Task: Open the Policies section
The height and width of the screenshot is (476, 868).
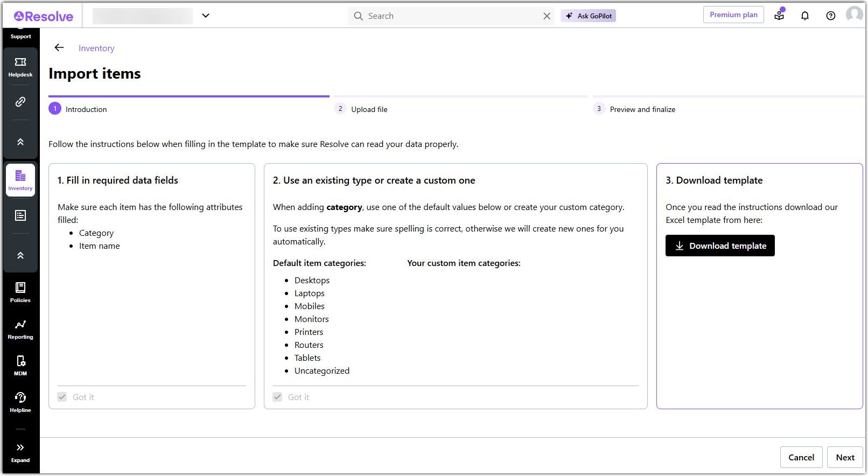Action: click(20, 292)
